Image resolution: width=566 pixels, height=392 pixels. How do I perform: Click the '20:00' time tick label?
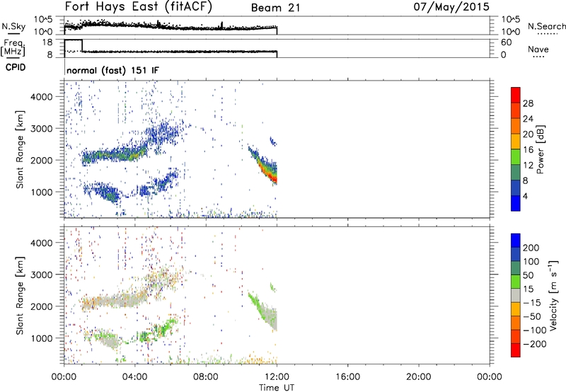[x=418, y=377]
